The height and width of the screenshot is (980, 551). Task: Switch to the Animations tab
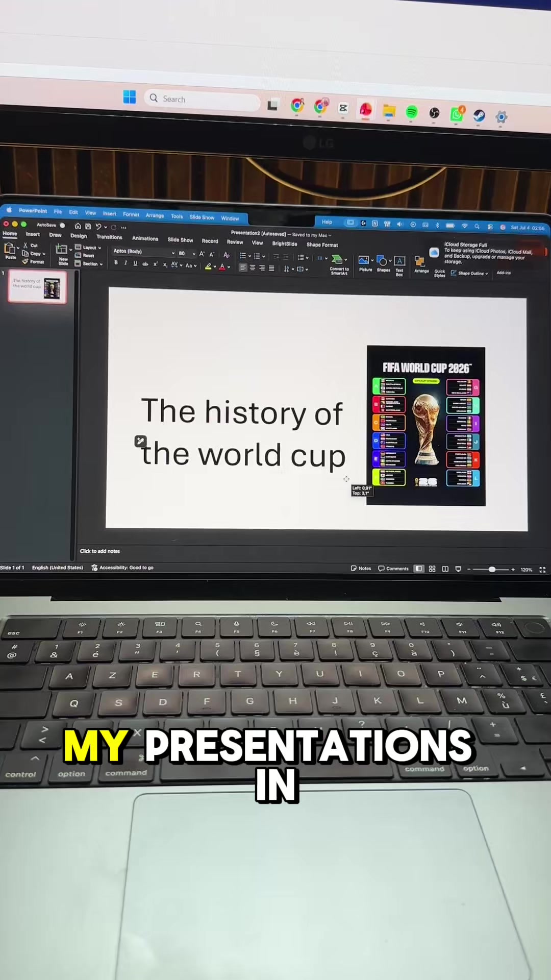145,238
